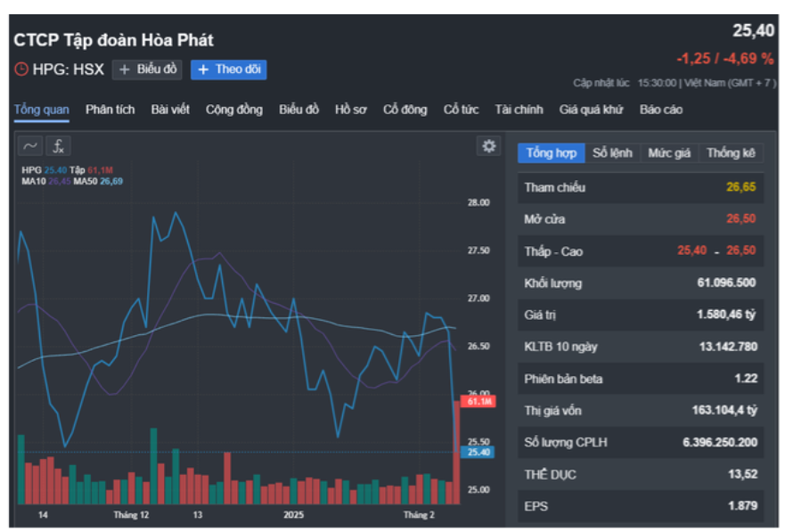This screenshot has width=785, height=532.
Task: Click the MA10 legend label on the chart
Action: tap(34, 181)
